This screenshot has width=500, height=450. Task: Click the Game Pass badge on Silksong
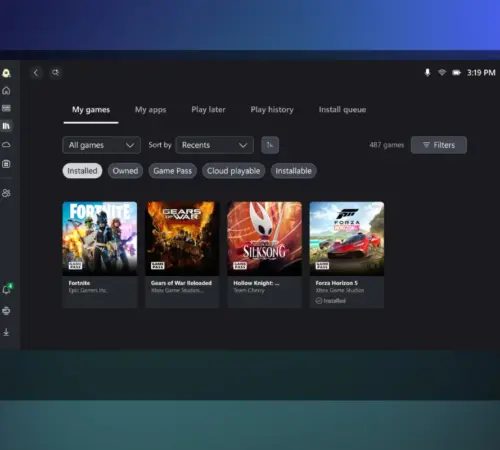pyautogui.click(x=240, y=265)
